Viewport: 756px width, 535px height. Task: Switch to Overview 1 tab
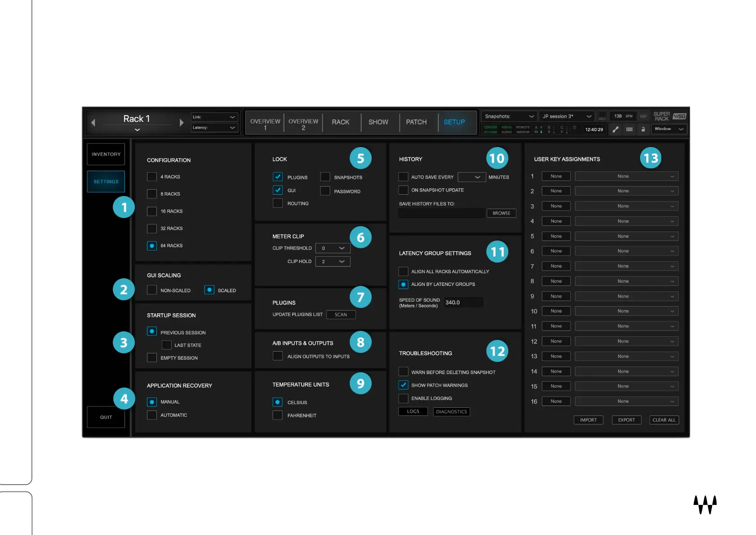[265, 124]
